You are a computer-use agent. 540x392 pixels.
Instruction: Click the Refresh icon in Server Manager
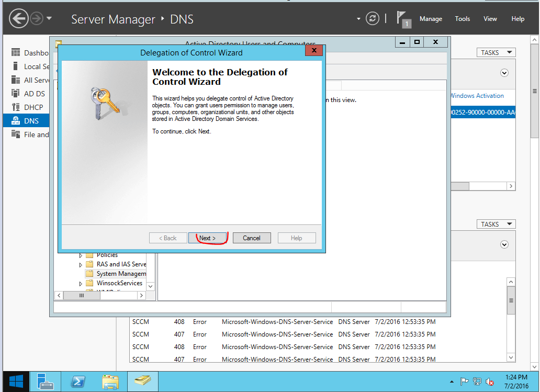(x=372, y=18)
